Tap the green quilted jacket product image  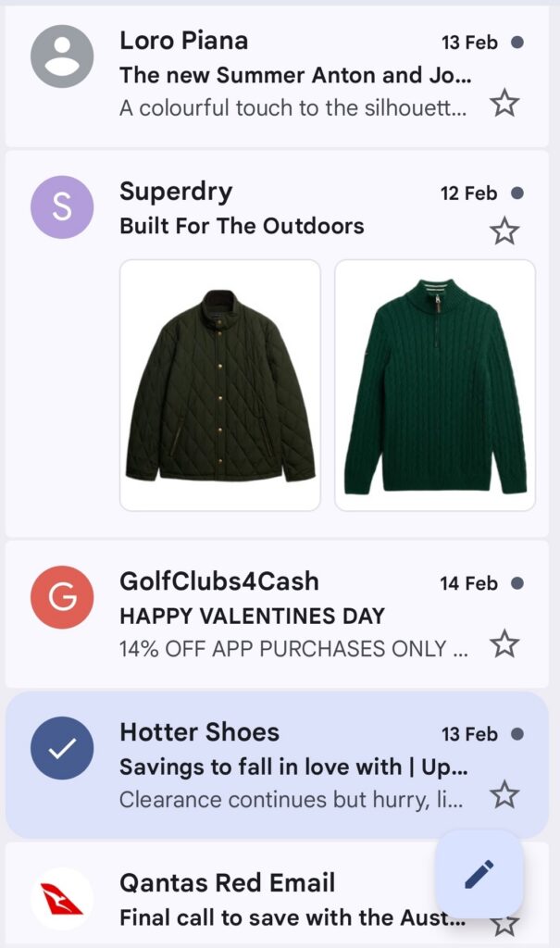click(219, 386)
